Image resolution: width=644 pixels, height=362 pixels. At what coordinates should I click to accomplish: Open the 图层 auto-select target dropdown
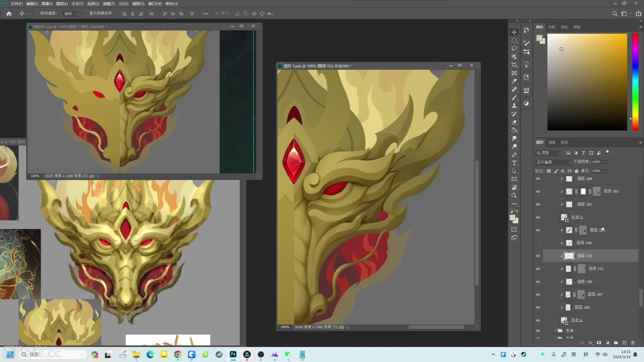(x=70, y=14)
